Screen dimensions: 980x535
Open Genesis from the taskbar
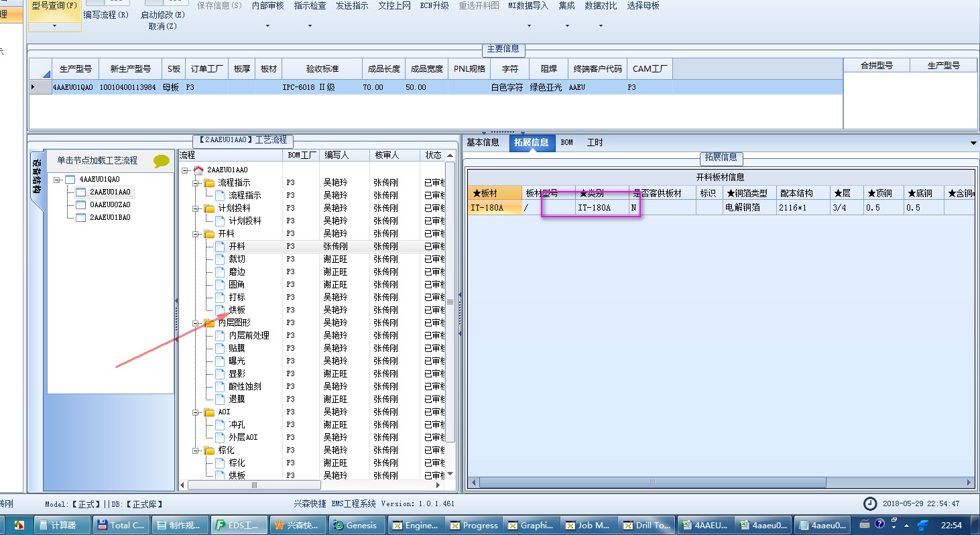[x=357, y=526]
